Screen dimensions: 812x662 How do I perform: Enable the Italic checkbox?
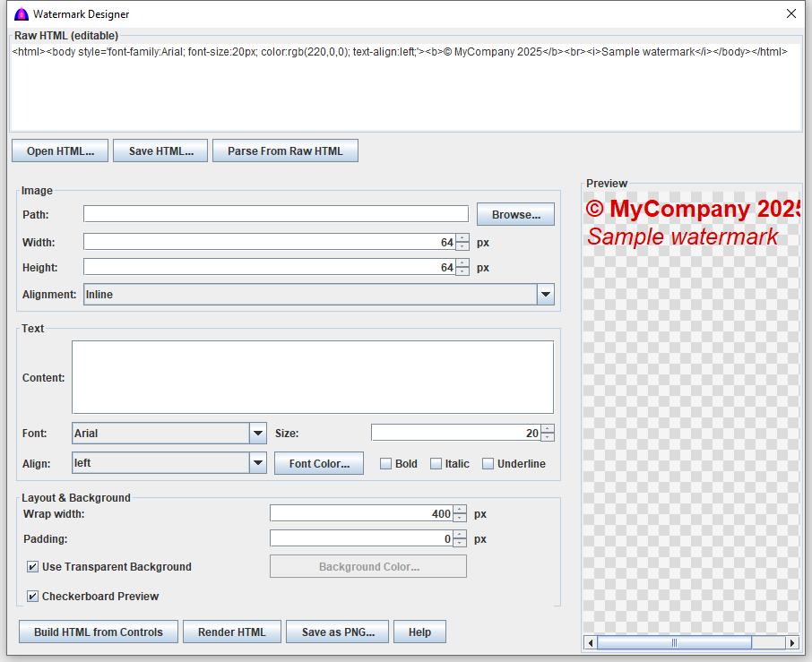click(436, 463)
